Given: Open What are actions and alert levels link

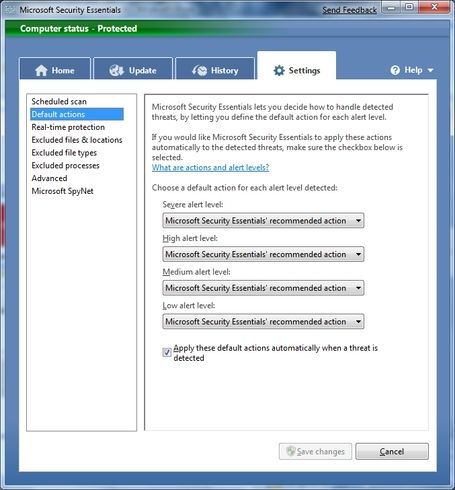Looking at the screenshot, I should pyautogui.click(x=210, y=167).
